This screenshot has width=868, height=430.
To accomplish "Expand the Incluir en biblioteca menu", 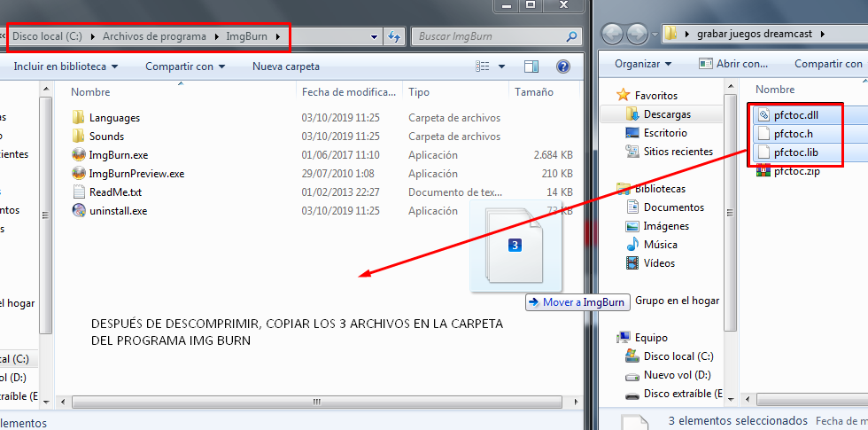I will [x=66, y=66].
